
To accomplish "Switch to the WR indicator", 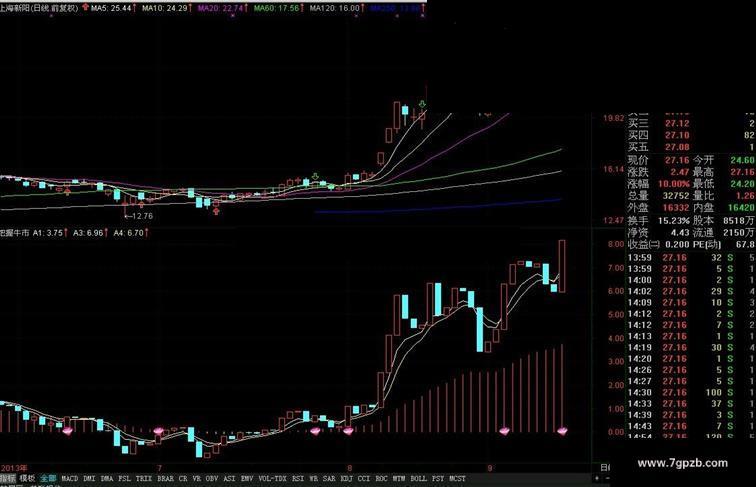I will [313, 478].
